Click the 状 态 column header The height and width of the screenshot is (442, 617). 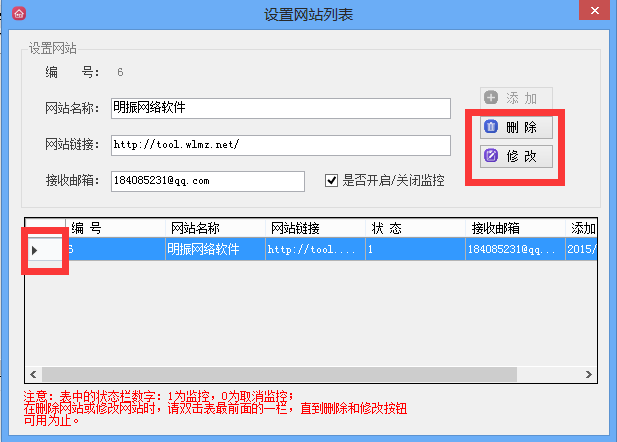pyautogui.click(x=416, y=228)
